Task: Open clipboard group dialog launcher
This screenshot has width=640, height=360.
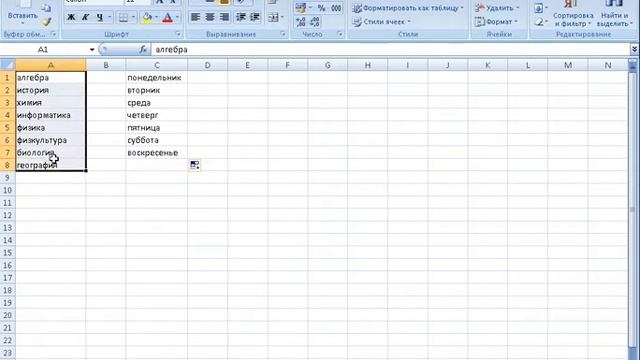Action: pyautogui.click(x=53, y=34)
